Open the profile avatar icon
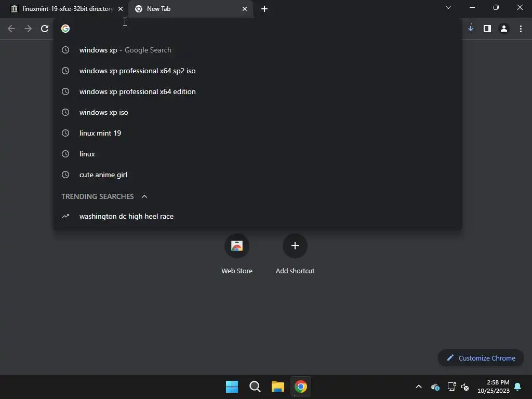The width and height of the screenshot is (532, 399). coord(504,29)
